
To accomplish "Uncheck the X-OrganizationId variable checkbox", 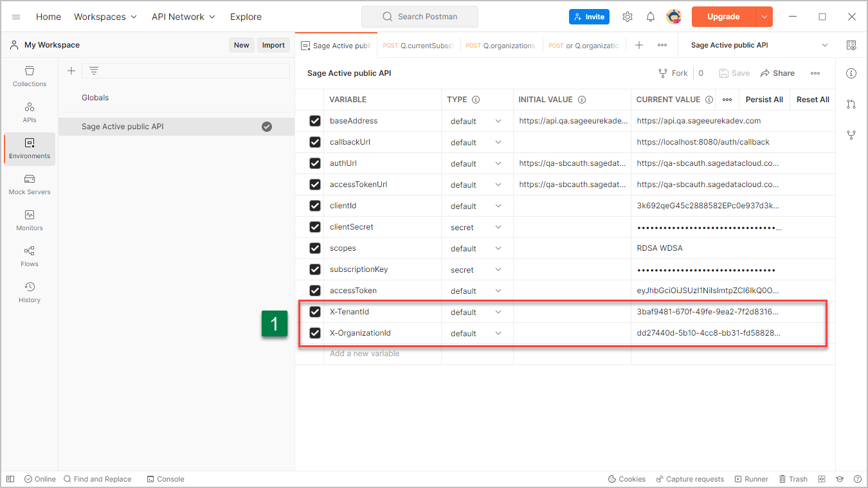I will (315, 333).
